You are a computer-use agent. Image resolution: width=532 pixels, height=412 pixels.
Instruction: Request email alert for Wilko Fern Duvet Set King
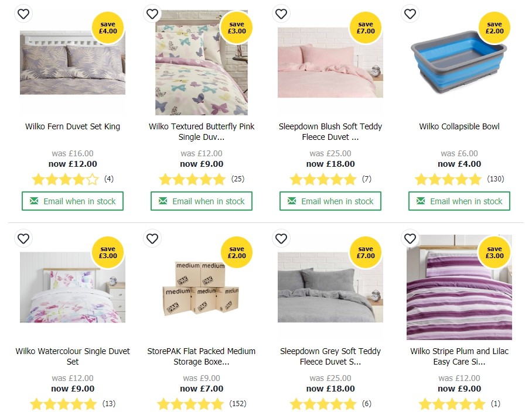pyautogui.click(x=72, y=201)
